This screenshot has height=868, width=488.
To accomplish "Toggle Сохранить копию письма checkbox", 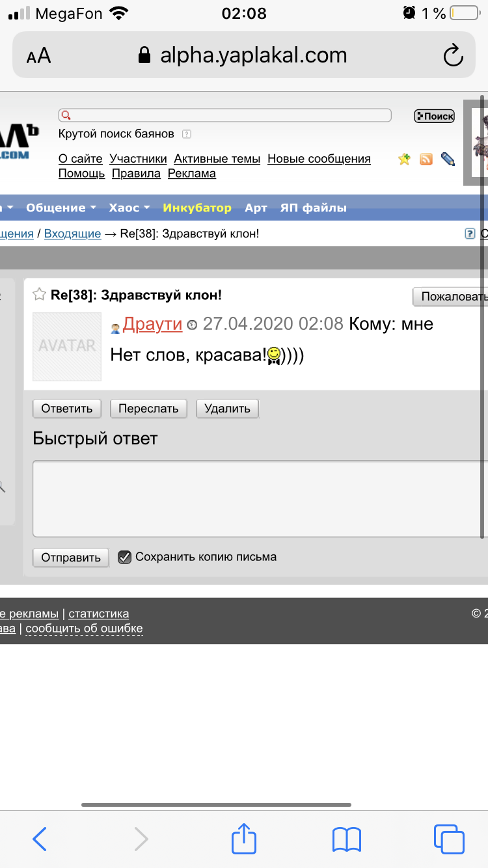I will 124,557.
